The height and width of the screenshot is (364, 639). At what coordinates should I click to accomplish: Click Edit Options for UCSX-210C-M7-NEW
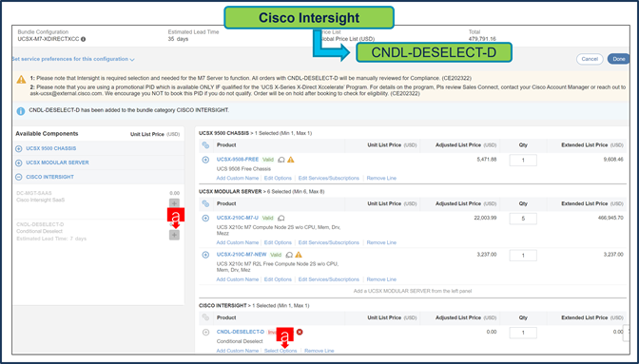point(278,279)
